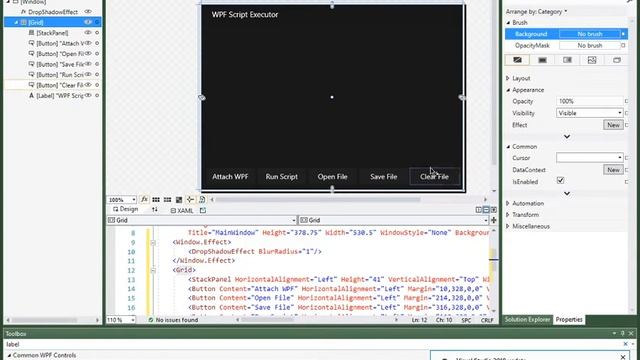The width and height of the screenshot is (640, 360).
Task: Open the Solution Explorer tab
Action: pos(527,320)
